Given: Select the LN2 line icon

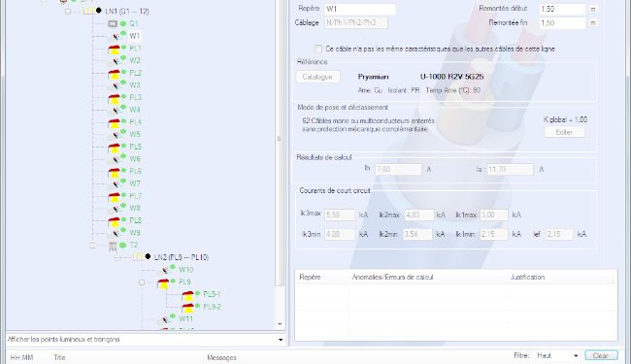Looking at the screenshot, I should [x=138, y=257].
